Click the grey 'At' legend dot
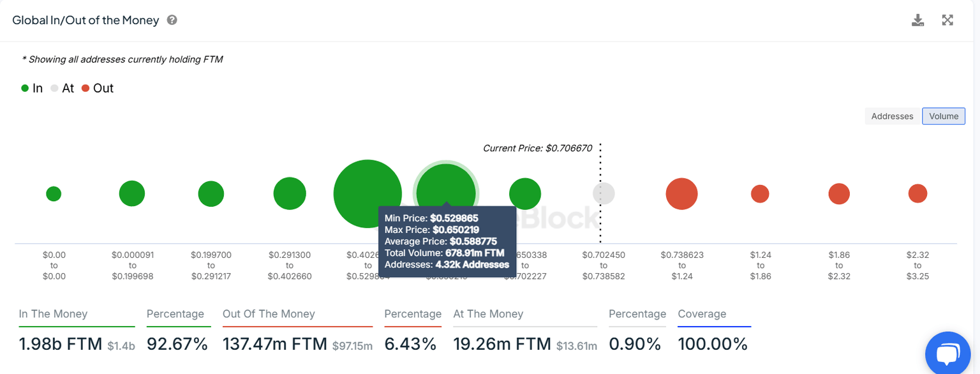 (x=56, y=87)
